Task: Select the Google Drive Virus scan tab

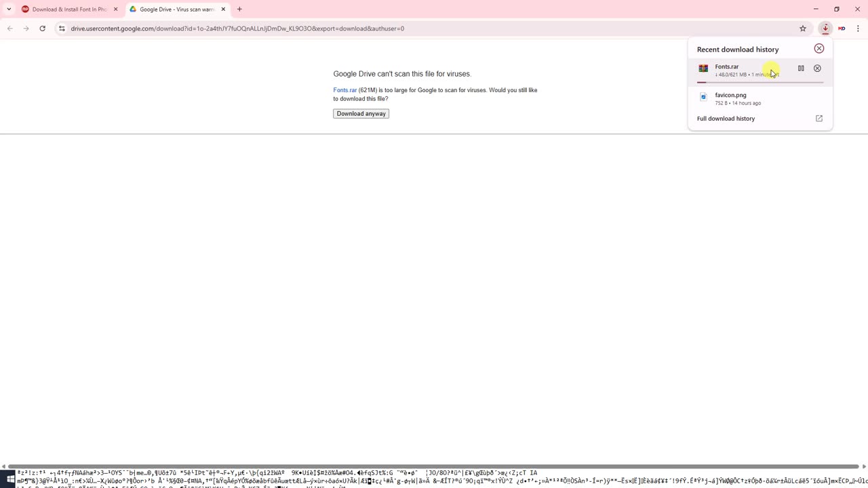Action: [x=178, y=9]
